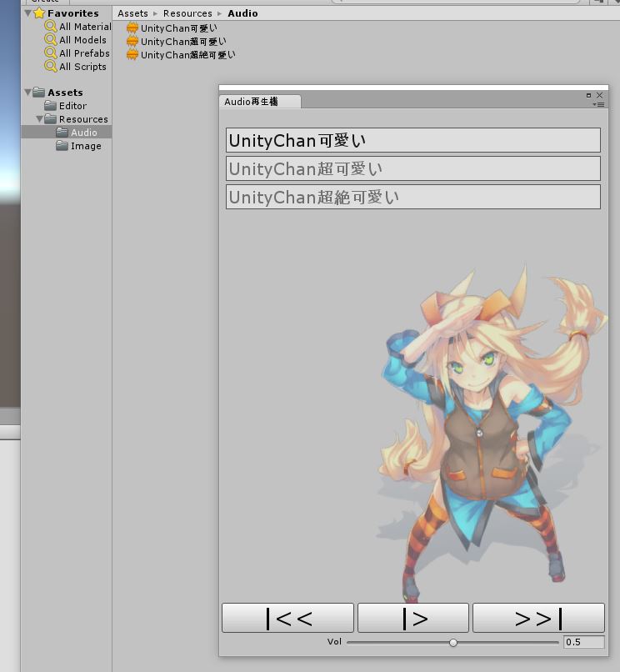The image size is (620, 672).
Task: Select the Editor folder label
Action: pos(72,105)
